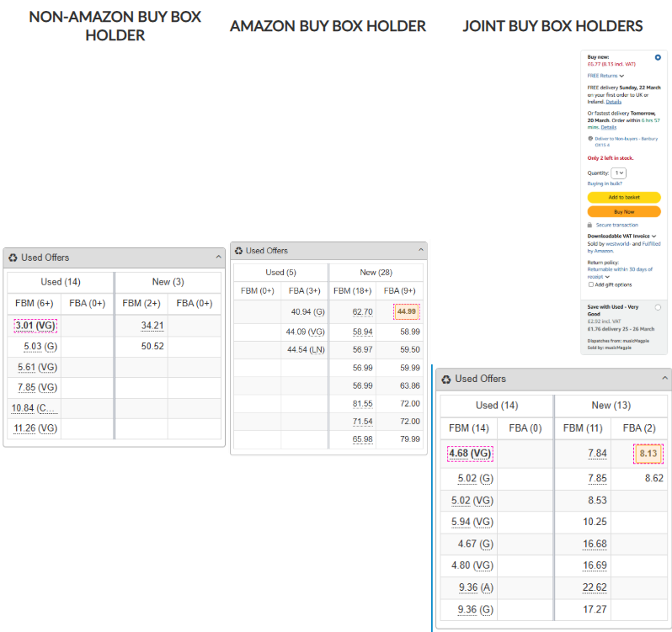Image resolution: width=672 pixels, height=632 pixels.
Task: Open the Secure transaction link
Action: tap(616, 225)
